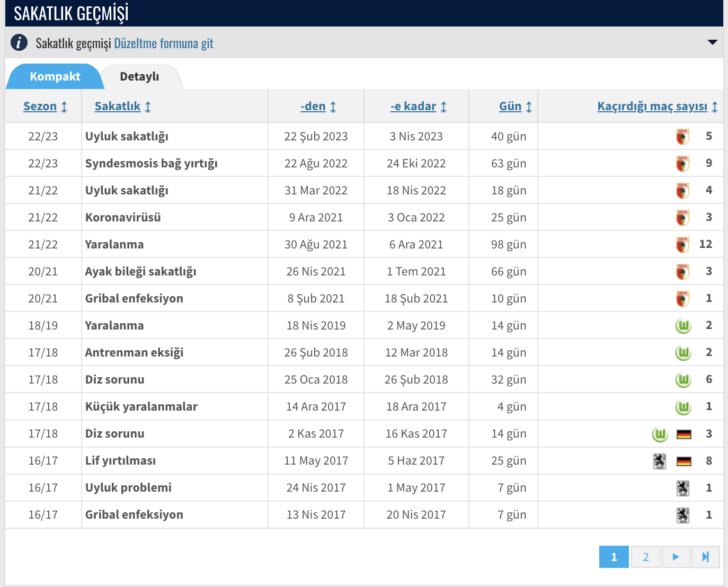Image resolution: width=728 pixels, height=587 pixels.
Task: Click 1860 Munich crest in 13 Nis 2017 row
Action: (683, 515)
